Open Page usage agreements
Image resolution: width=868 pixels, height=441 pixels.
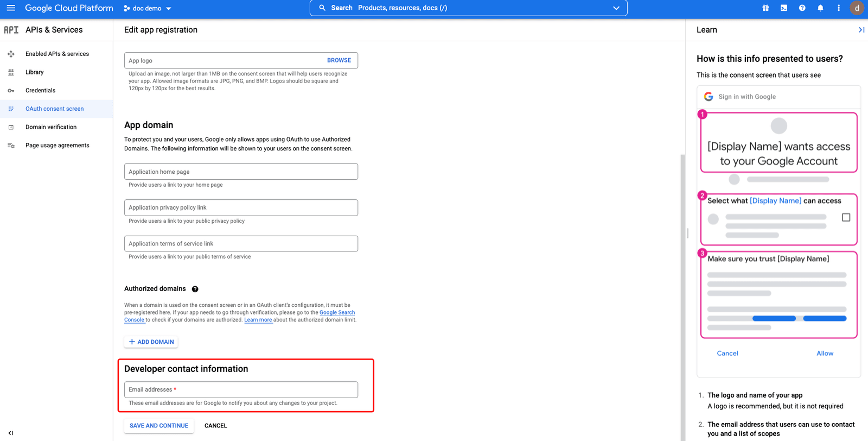click(58, 146)
